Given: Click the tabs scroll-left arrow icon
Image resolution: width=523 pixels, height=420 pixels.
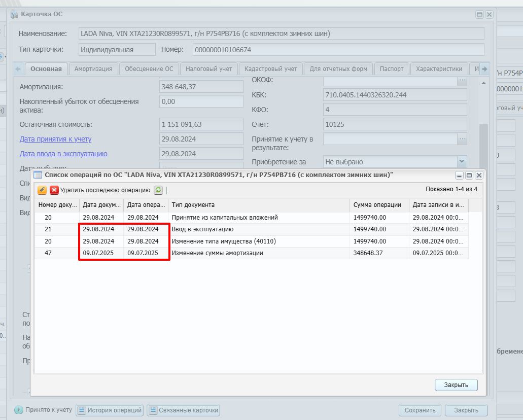Looking at the screenshot, I should pos(18,69).
